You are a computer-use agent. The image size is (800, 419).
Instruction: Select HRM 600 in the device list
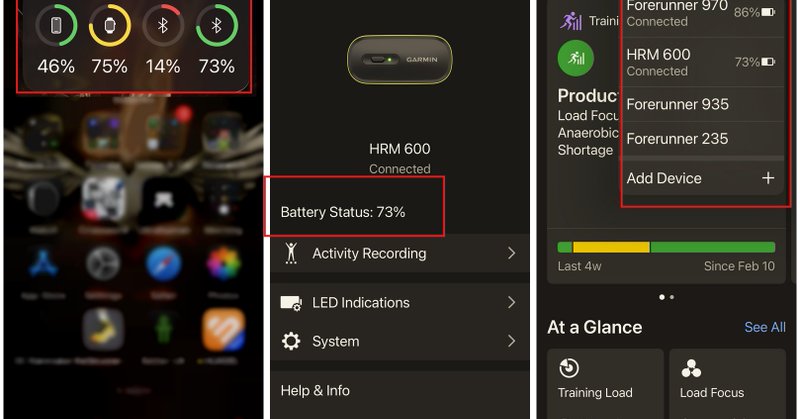pyautogui.click(x=702, y=62)
